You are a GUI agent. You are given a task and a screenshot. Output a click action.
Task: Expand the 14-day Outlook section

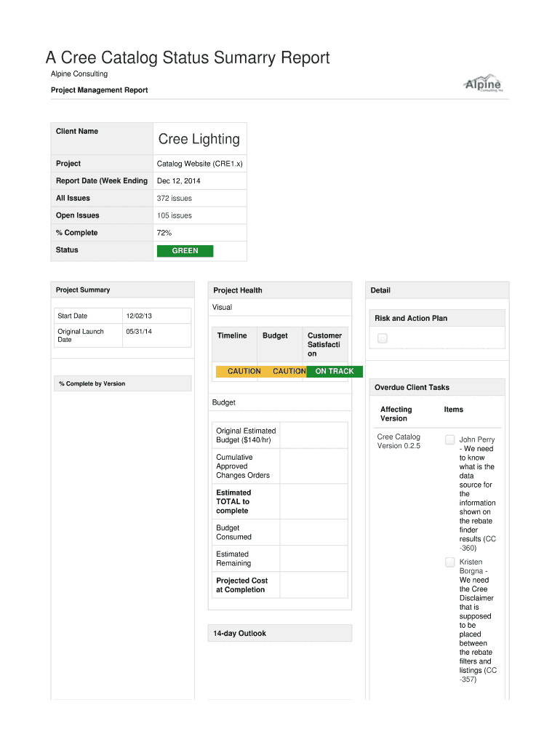[280, 633]
